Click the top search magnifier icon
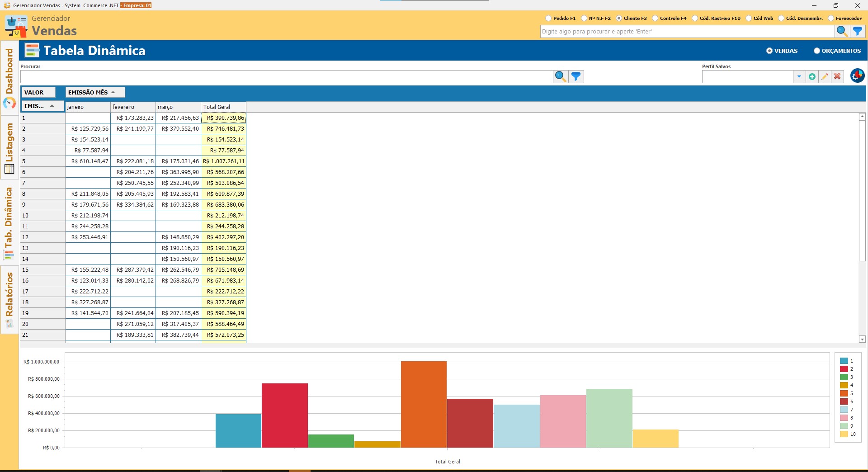This screenshot has width=868, height=472. (x=841, y=31)
